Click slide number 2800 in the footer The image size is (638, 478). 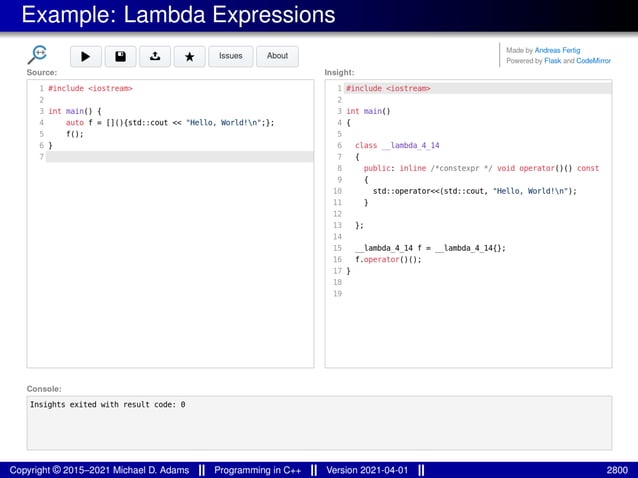[x=617, y=470]
